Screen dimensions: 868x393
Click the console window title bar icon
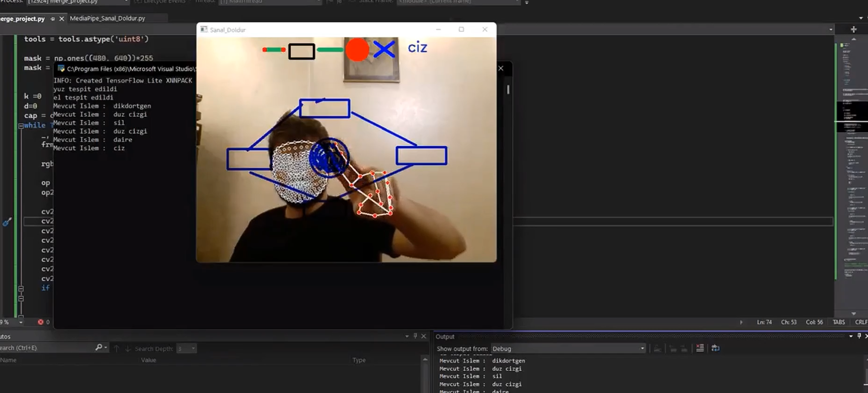coord(61,68)
